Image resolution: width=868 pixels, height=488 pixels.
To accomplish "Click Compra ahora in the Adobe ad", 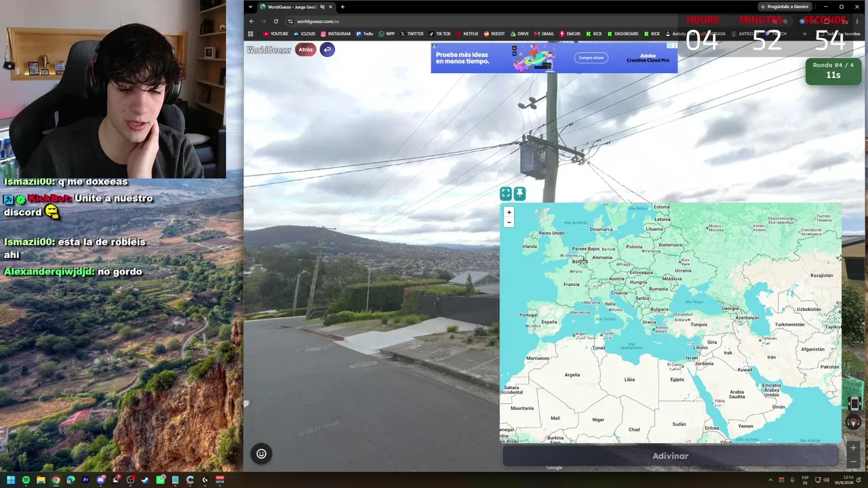I will [x=591, y=58].
